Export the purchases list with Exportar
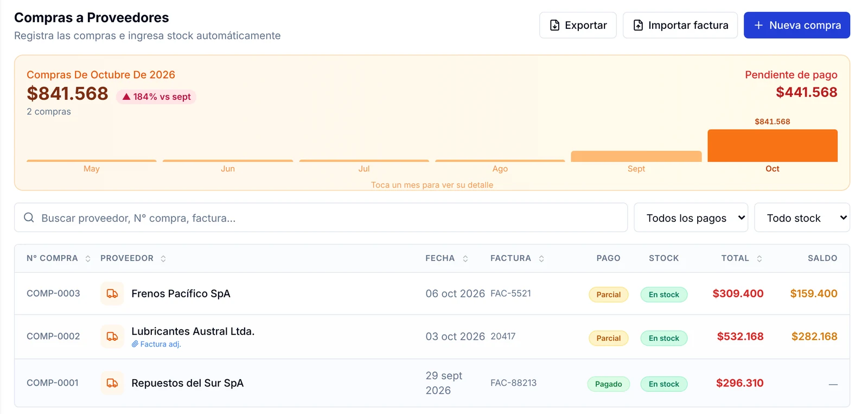Screen dimensions: 868x414 pyautogui.click(x=578, y=25)
